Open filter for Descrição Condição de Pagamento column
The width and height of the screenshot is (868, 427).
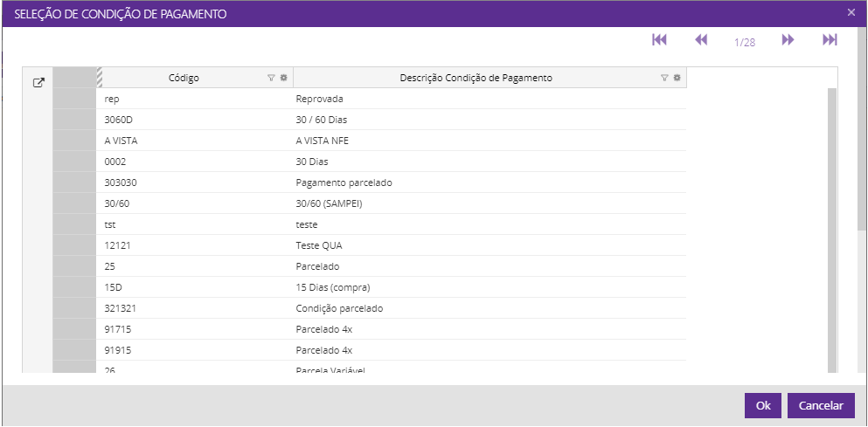(x=664, y=78)
